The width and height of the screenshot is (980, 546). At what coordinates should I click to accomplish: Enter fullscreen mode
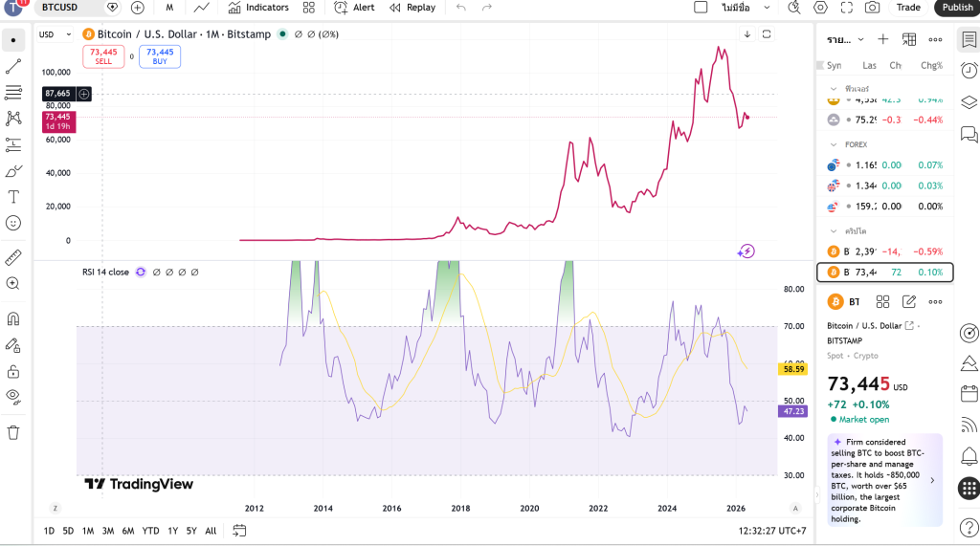point(847,8)
